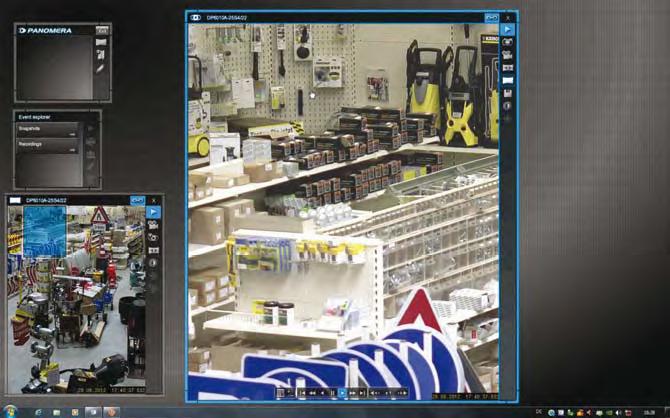The width and height of the screenshot is (670, 418).
Task: Click the Panomera logo in top-left panel
Action: [x=45, y=30]
